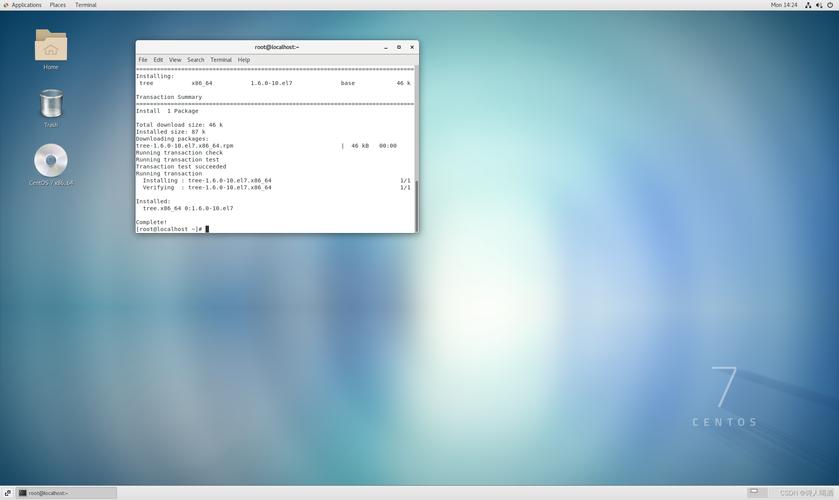Open the Trash desktop icon
Screen dimensions: 839x500
click(x=51, y=104)
